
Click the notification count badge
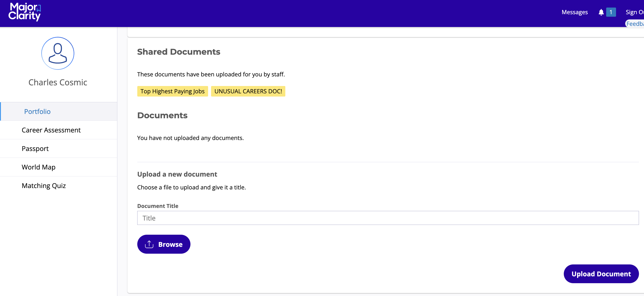(611, 12)
